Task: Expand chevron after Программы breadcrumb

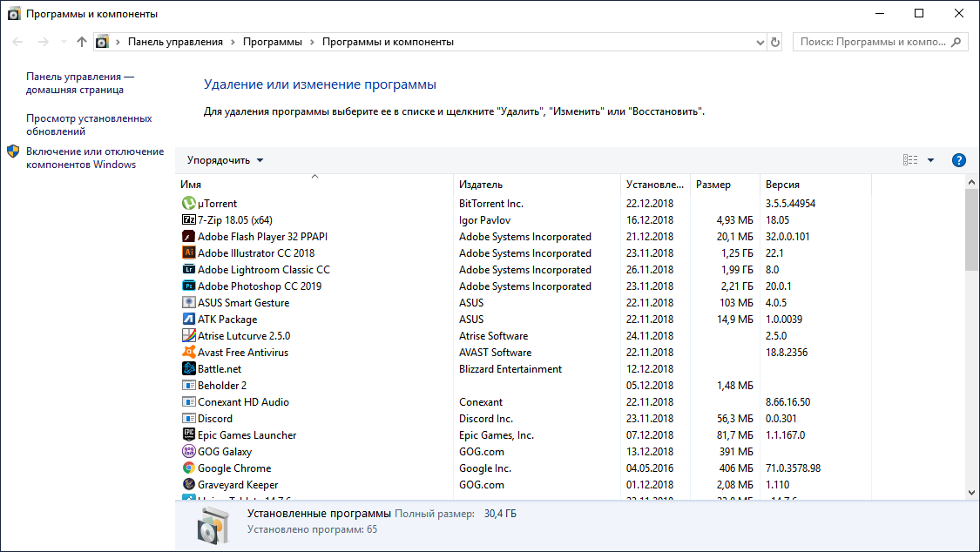Action: click(312, 42)
